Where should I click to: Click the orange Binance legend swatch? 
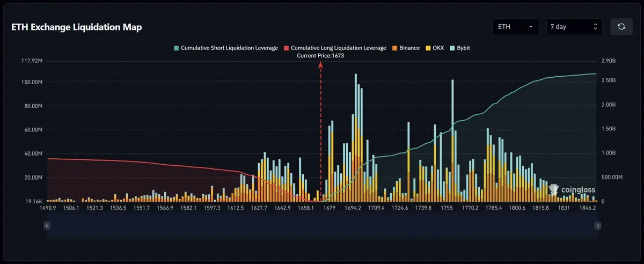[395, 48]
